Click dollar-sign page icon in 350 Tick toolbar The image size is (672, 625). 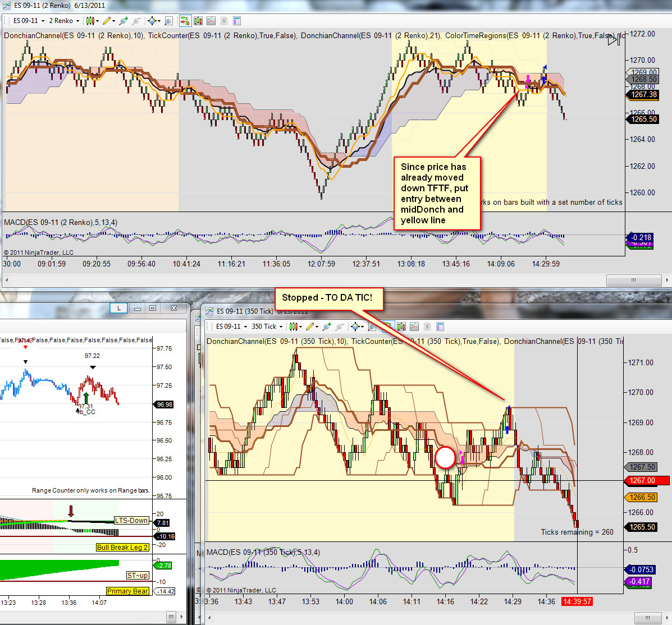pos(427,327)
